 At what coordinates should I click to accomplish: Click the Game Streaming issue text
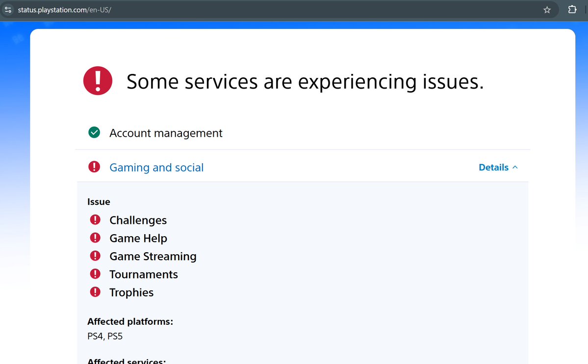[153, 257]
